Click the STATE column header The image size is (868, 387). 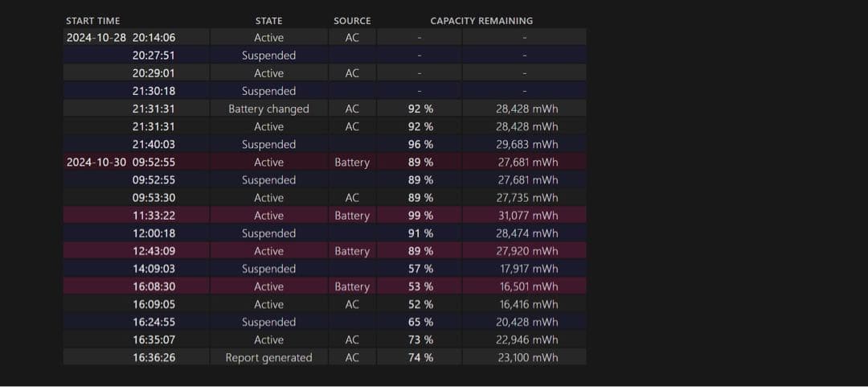tap(268, 21)
